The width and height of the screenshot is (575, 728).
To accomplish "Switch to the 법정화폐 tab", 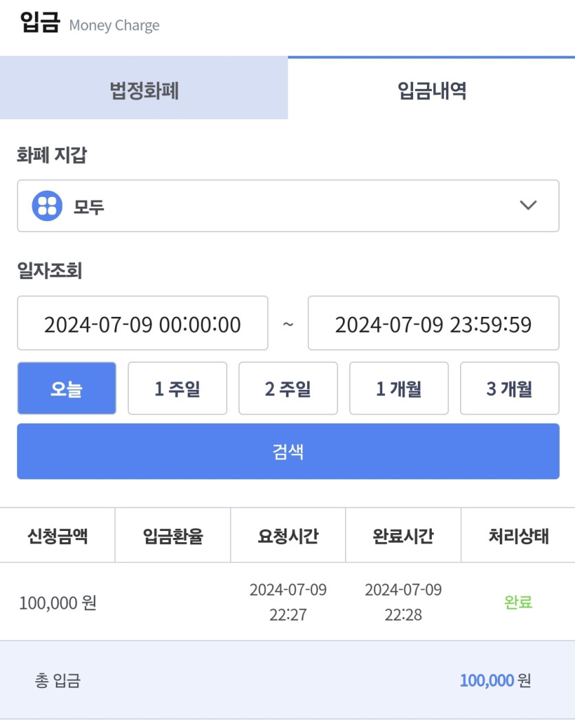I will (144, 88).
